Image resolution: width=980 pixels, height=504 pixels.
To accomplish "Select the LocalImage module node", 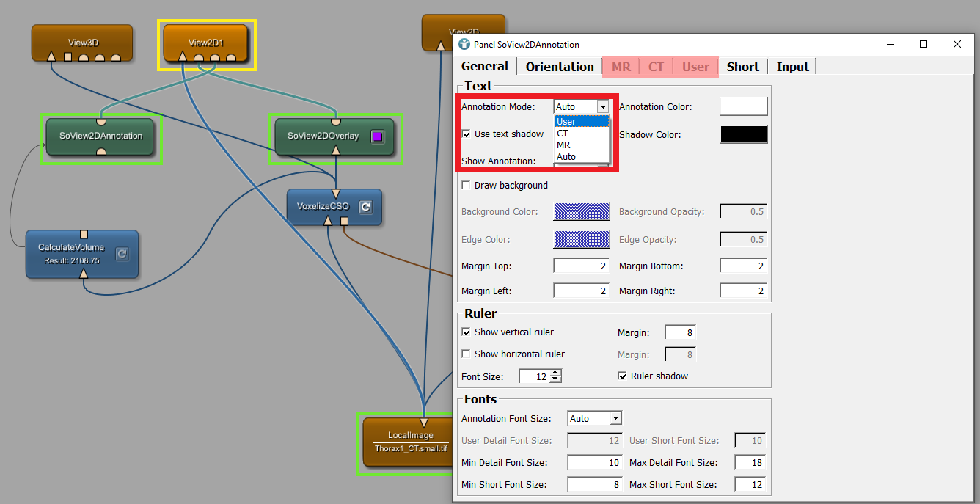I will tap(410, 441).
